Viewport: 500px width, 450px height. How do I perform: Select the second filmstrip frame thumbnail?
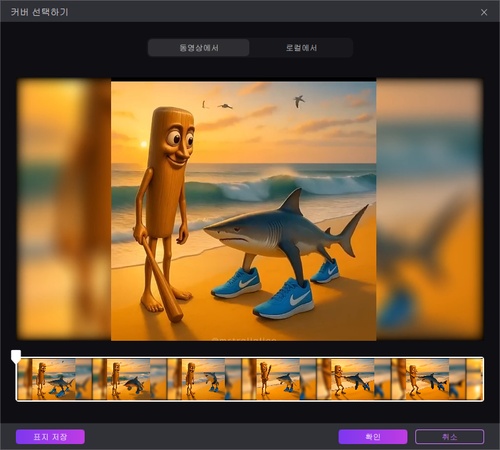[130, 379]
